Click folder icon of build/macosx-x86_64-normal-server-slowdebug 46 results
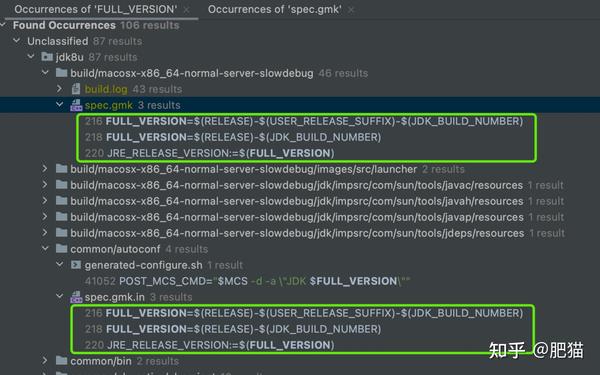Viewport: 600px width, 375px height. click(x=61, y=72)
